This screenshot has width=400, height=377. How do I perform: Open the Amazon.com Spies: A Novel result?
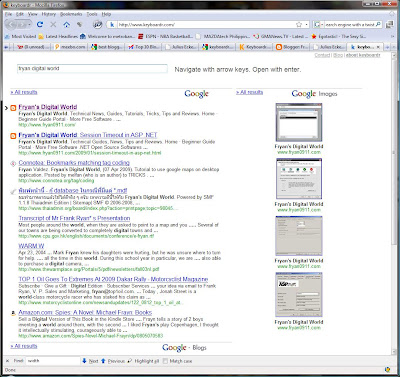click(85, 312)
